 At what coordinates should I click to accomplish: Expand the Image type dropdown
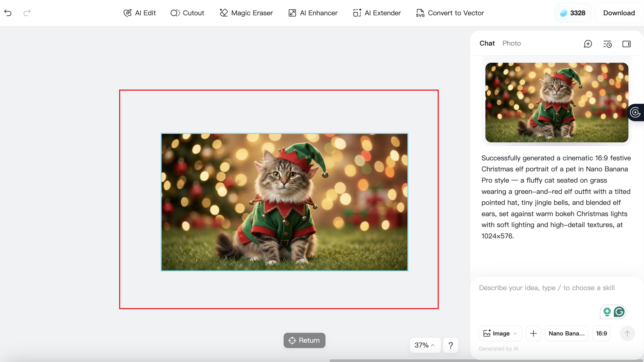pos(500,333)
